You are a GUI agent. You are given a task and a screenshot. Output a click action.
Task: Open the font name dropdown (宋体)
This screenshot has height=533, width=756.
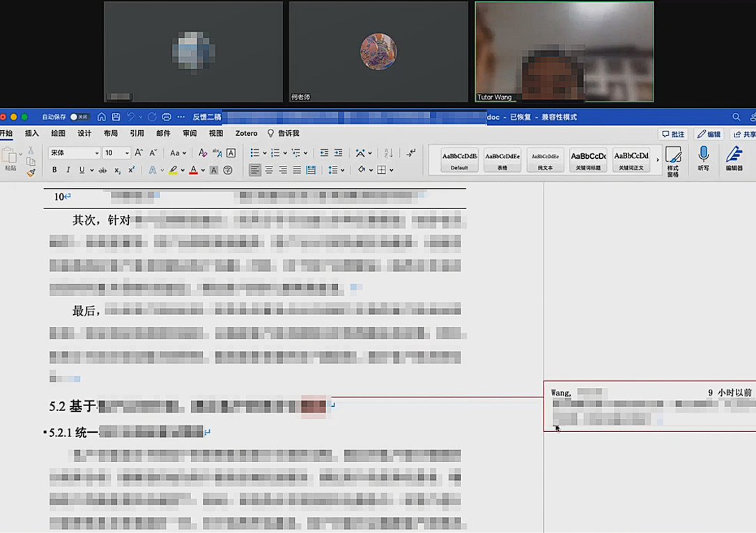click(x=75, y=153)
